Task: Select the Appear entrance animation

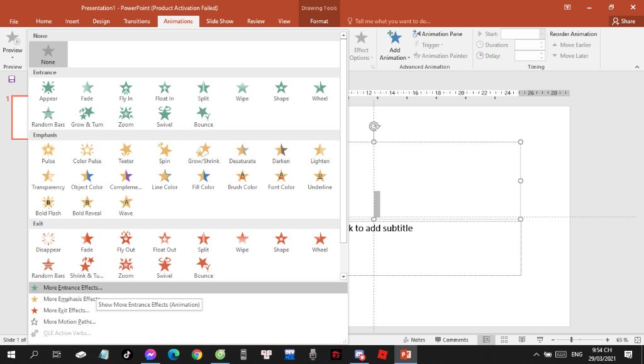Action: click(48, 91)
